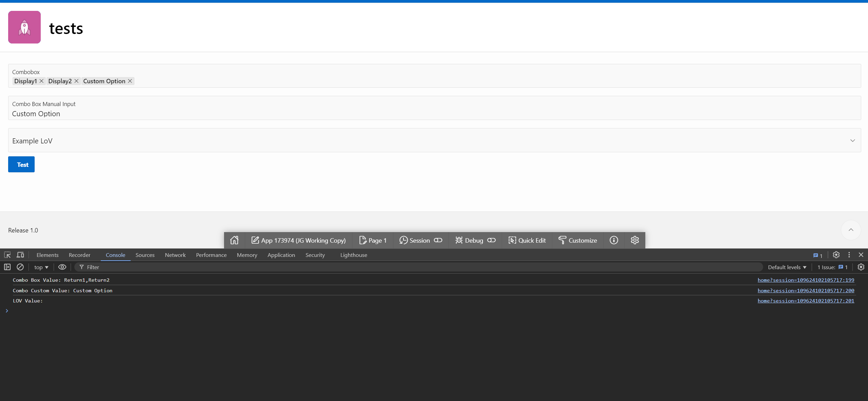This screenshot has width=868, height=401.
Task: Open developer toolbar settings gear
Action: click(x=635, y=240)
